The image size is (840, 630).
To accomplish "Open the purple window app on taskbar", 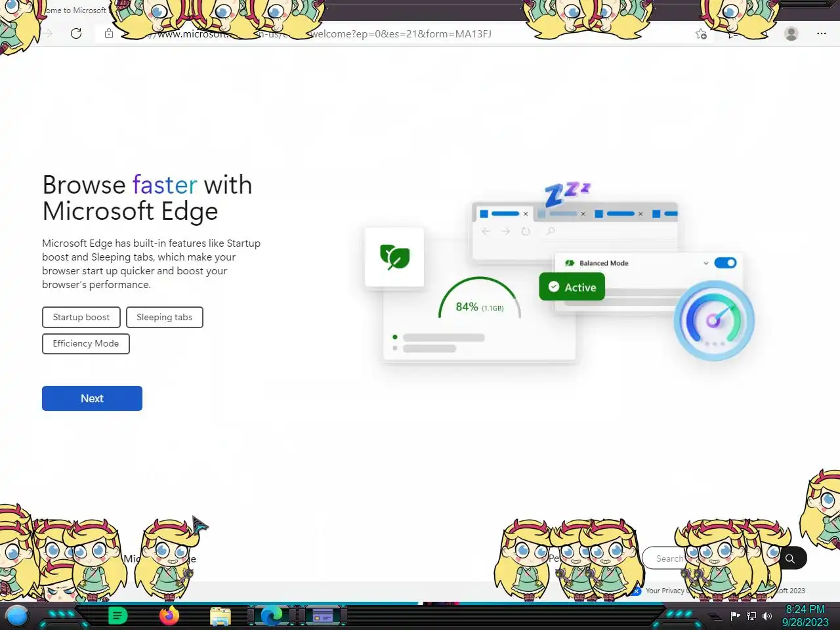I will pos(322,616).
